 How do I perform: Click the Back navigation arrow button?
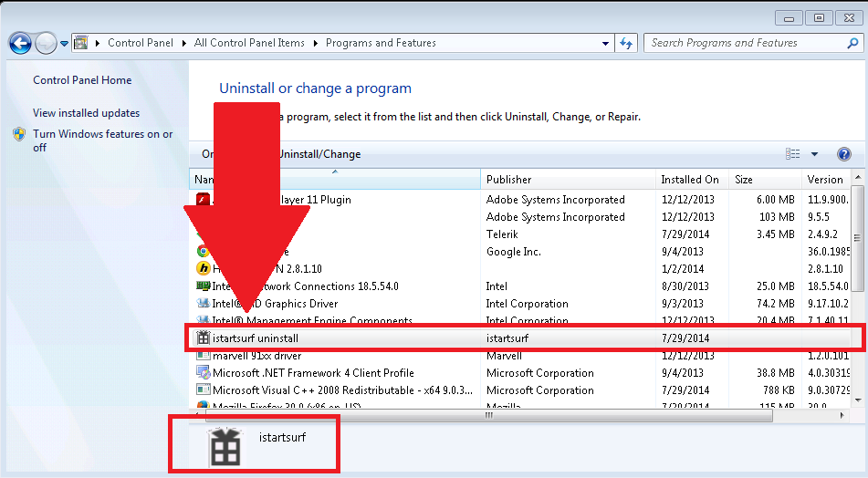coord(20,43)
